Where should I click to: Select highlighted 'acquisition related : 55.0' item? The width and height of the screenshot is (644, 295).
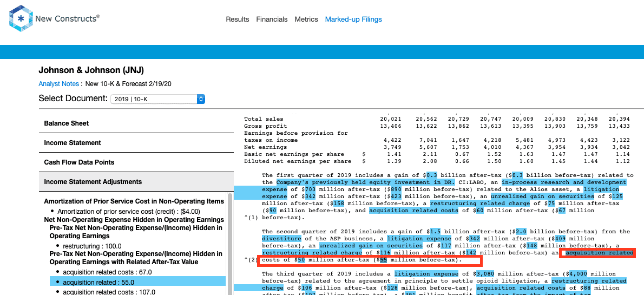(137, 282)
